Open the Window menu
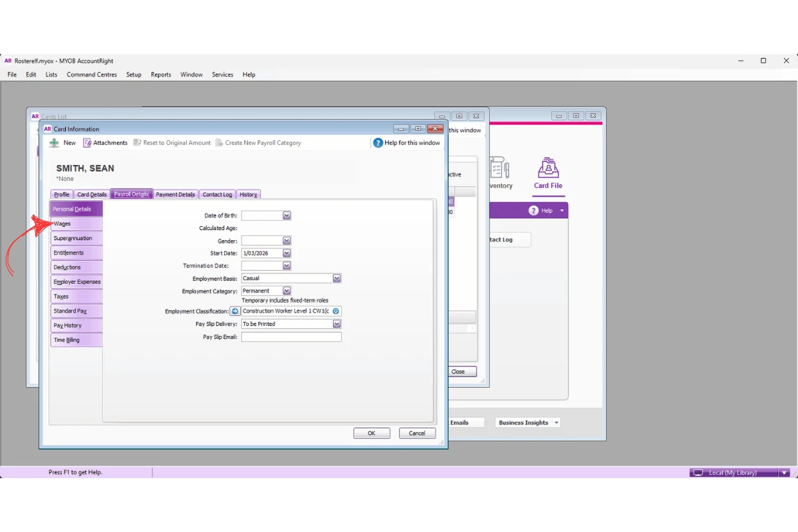Viewport: 798px width, 532px height. click(x=192, y=74)
